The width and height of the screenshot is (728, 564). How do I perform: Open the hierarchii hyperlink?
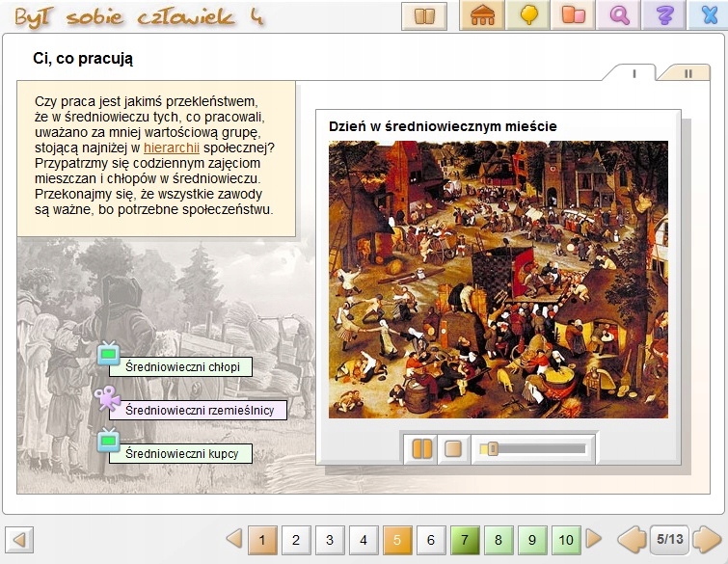[x=172, y=148]
